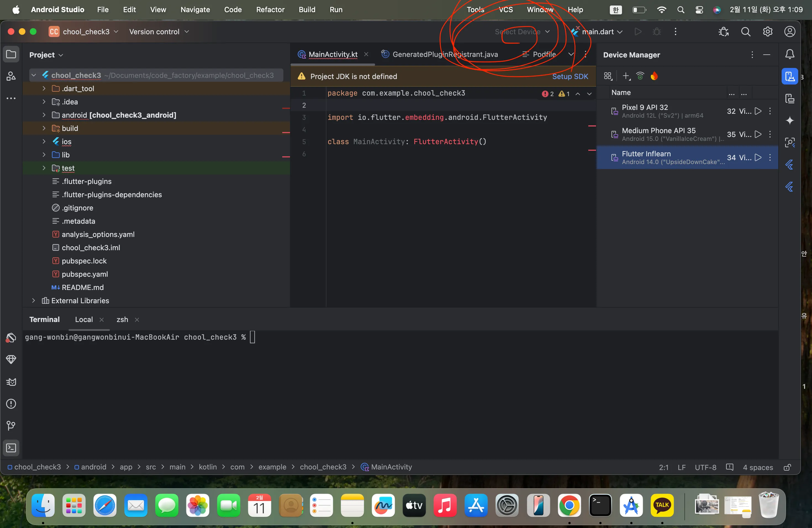Open the Project tool window icon
This screenshot has width=812, height=528.
pyautogui.click(x=11, y=55)
